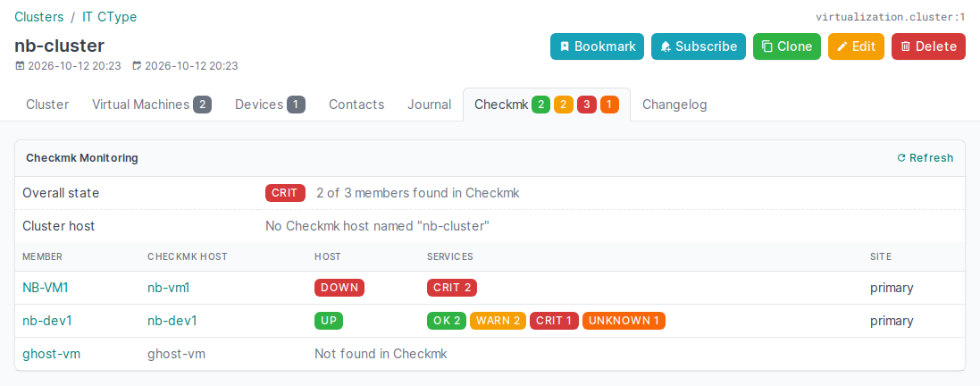Click the overall state CRIT badge

click(285, 193)
